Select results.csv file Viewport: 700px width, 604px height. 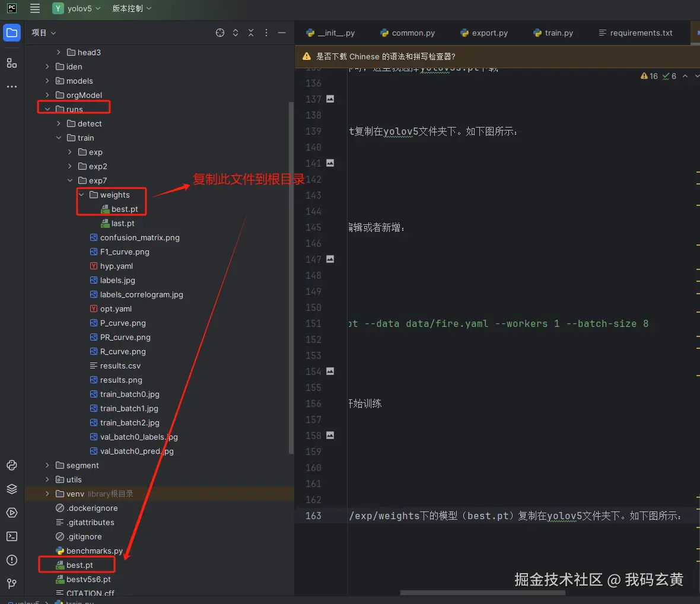[115, 365]
